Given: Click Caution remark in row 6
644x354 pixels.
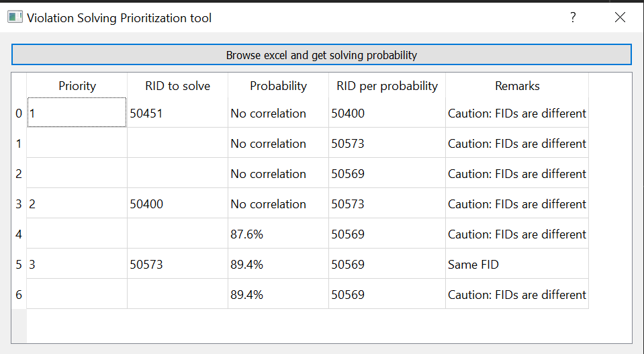Looking at the screenshot, I should coord(517,294).
